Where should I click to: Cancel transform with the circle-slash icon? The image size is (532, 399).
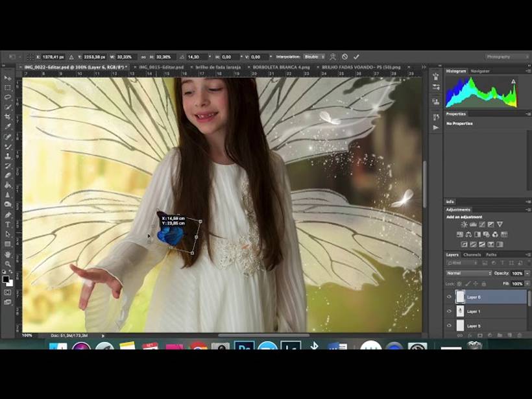tap(345, 57)
